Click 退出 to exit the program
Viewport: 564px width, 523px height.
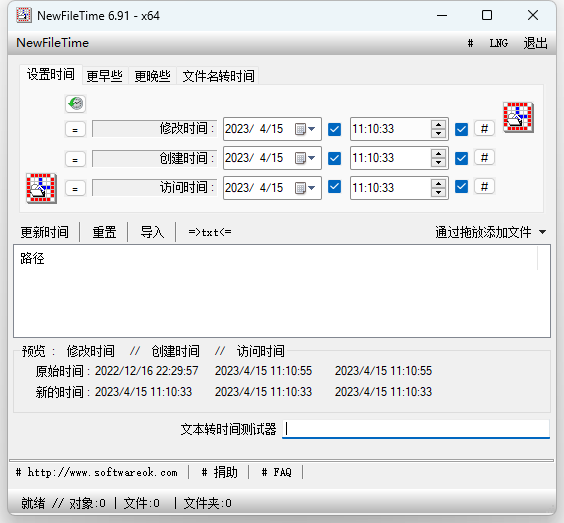[535, 43]
